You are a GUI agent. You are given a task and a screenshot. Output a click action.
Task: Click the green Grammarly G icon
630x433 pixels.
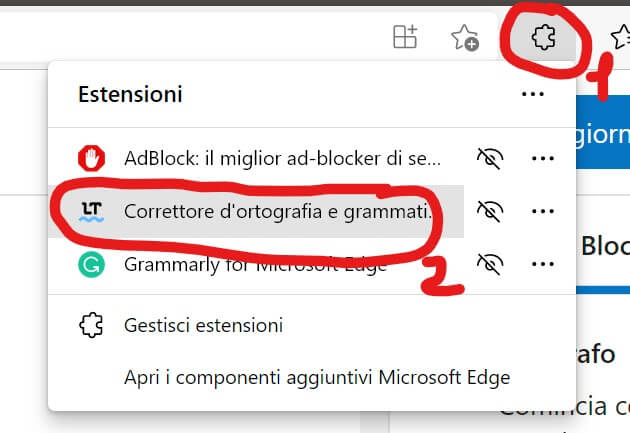tap(92, 264)
